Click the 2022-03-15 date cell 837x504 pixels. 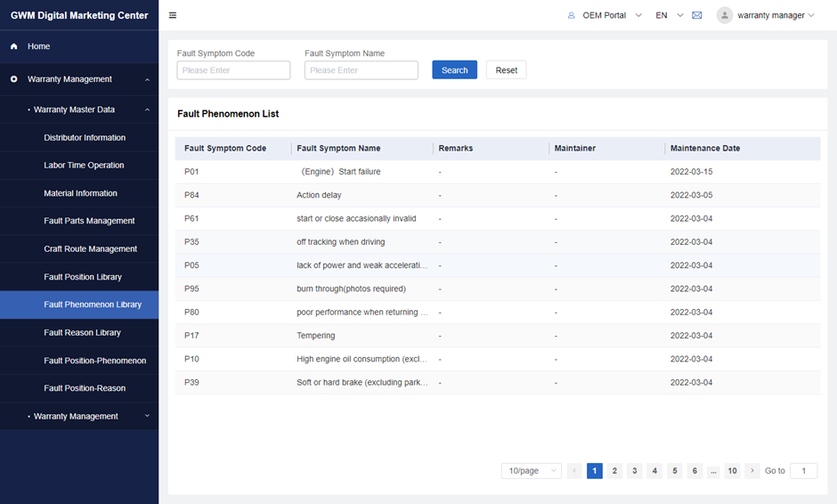coord(691,172)
